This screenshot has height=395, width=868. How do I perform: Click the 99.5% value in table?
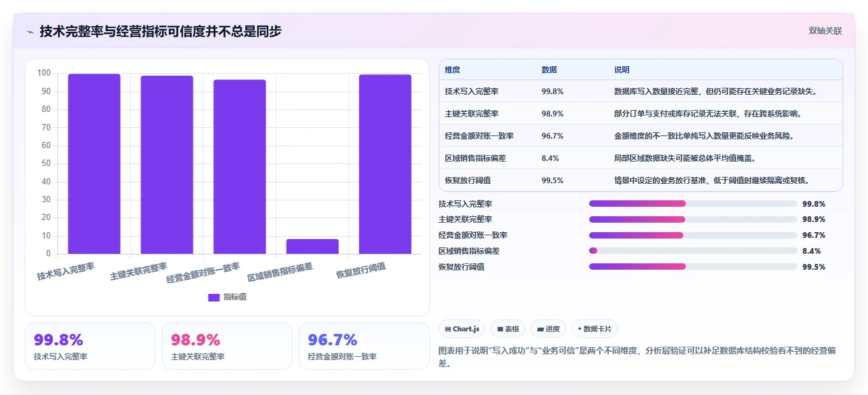[552, 181]
